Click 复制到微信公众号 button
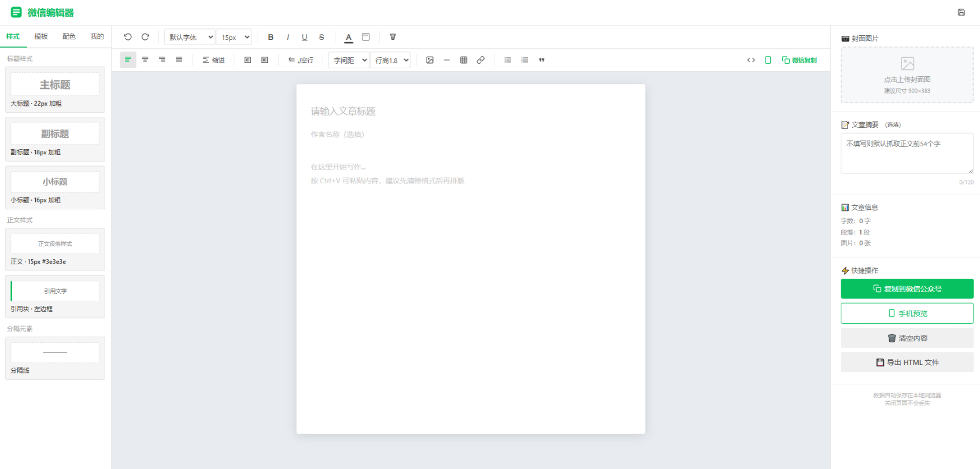 (x=907, y=289)
